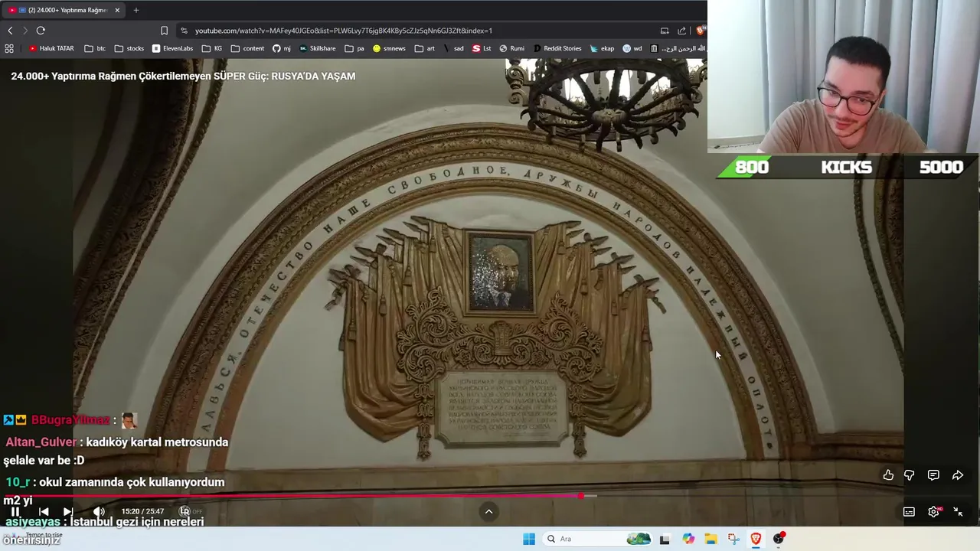Go back in browser history

pos(10,31)
